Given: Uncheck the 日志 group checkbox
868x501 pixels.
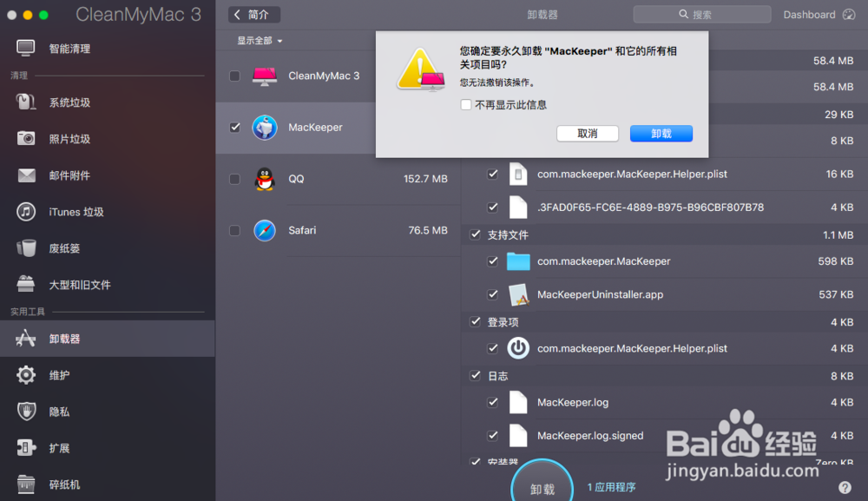Looking at the screenshot, I should point(475,375).
